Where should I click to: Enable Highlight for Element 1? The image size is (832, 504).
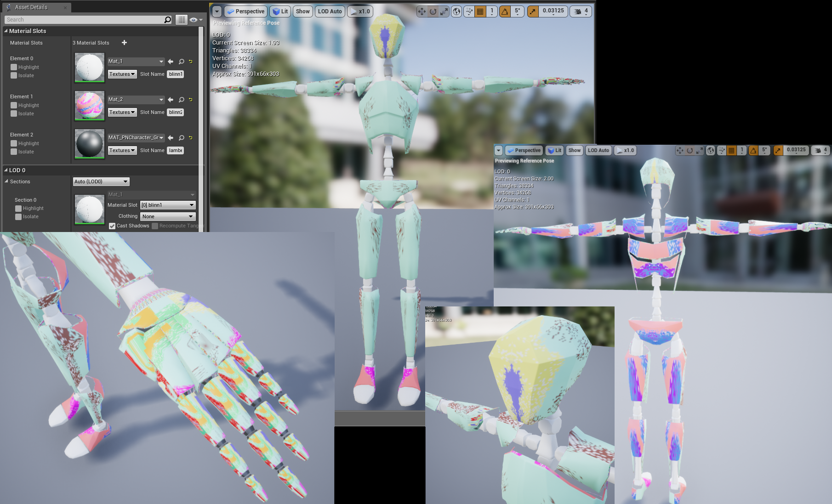click(x=14, y=105)
